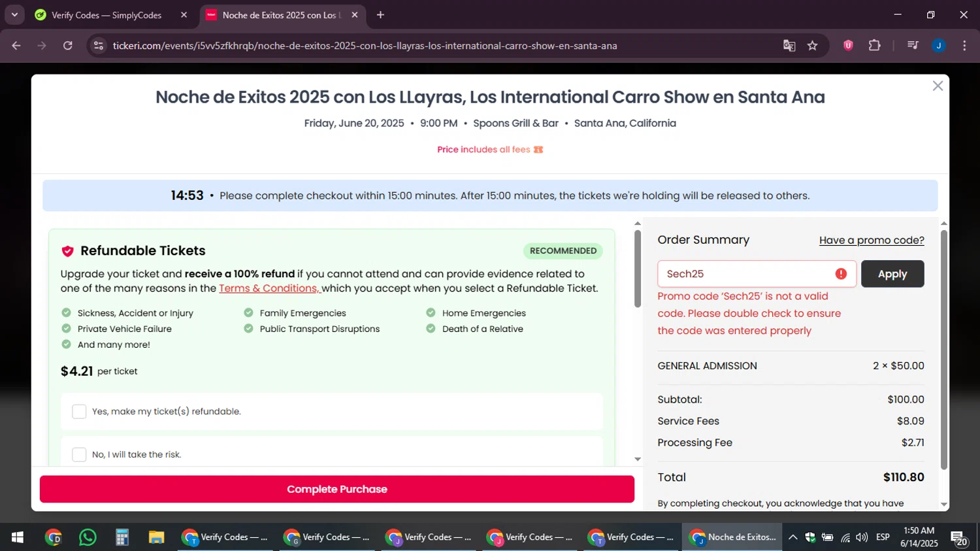Open the network Wi-Fi tray icon
This screenshot has width=980, height=551.
845,537
